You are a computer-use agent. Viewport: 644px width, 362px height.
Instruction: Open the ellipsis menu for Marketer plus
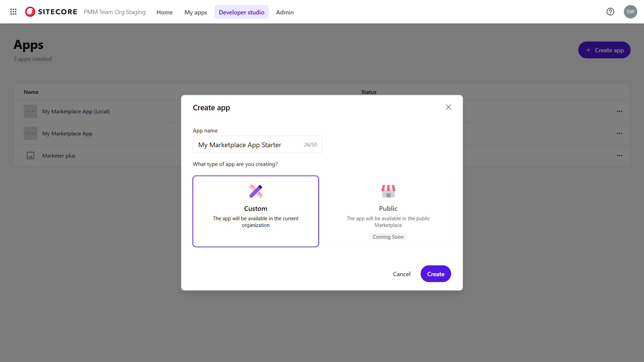click(x=620, y=156)
